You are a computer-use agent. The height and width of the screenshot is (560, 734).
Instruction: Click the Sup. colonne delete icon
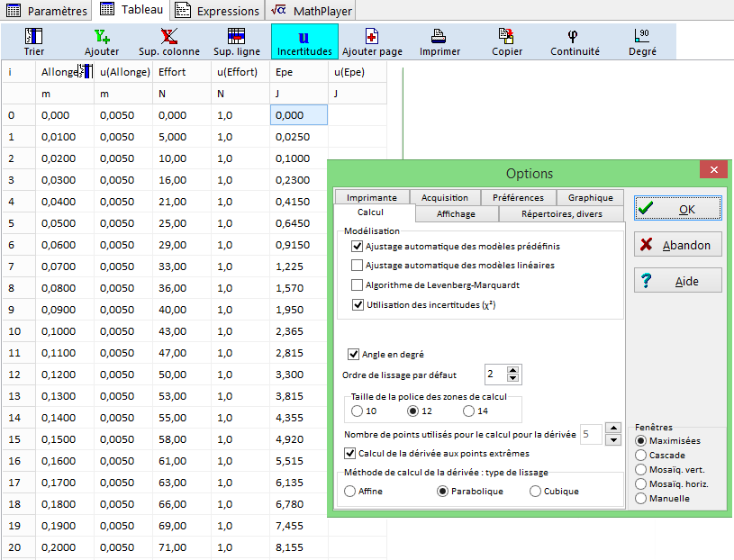pos(169,36)
